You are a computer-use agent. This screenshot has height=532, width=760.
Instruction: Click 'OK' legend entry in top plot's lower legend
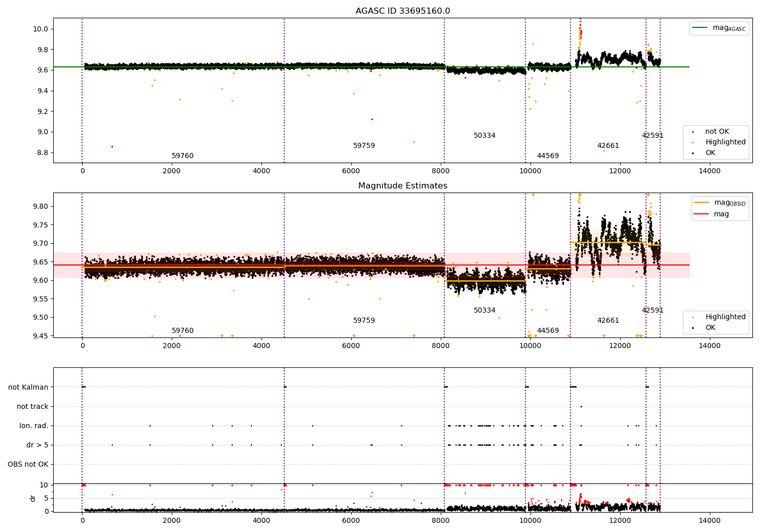click(x=710, y=153)
